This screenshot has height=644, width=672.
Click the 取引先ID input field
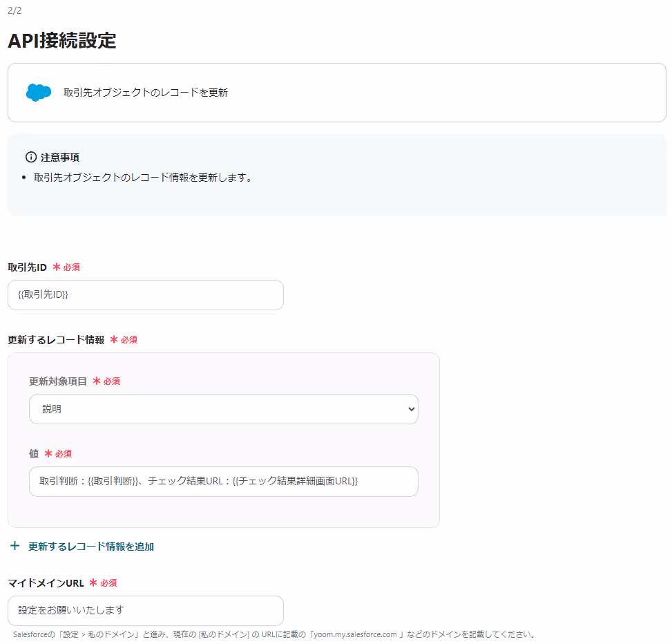[x=146, y=295]
